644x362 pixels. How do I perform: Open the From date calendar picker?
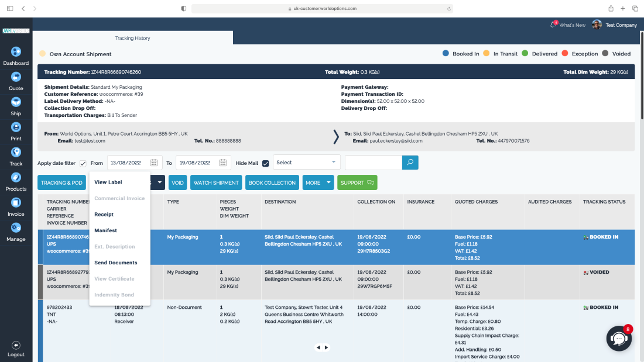[x=154, y=163]
